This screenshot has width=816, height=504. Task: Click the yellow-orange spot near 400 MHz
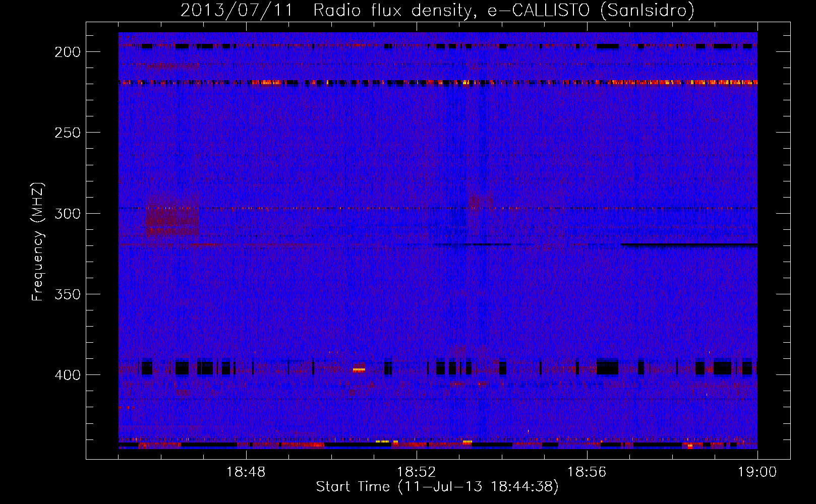pyautogui.click(x=359, y=370)
